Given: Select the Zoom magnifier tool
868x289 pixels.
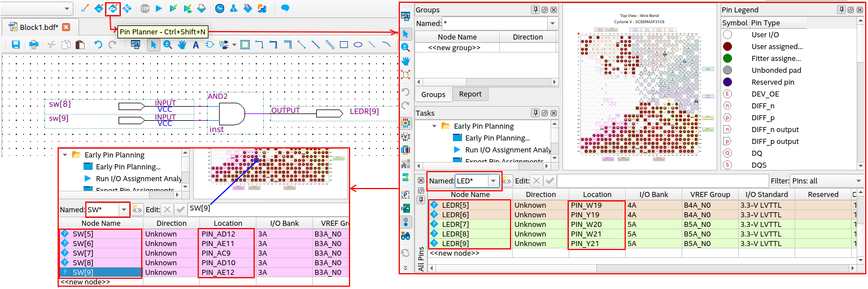Looking at the screenshot, I should pos(168,45).
